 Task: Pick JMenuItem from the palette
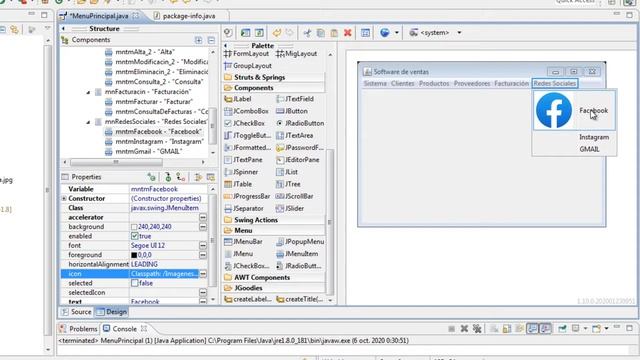(297, 254)
